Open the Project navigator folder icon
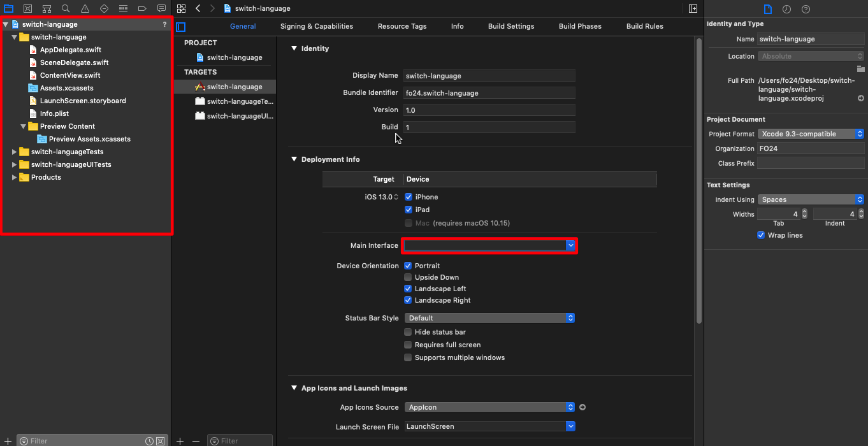Screen dimensions: 868x446 9,8
